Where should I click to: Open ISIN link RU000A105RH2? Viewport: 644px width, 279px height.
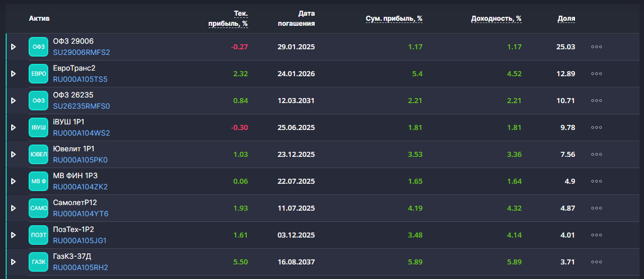pyautogui.click(x=81, y=267)
